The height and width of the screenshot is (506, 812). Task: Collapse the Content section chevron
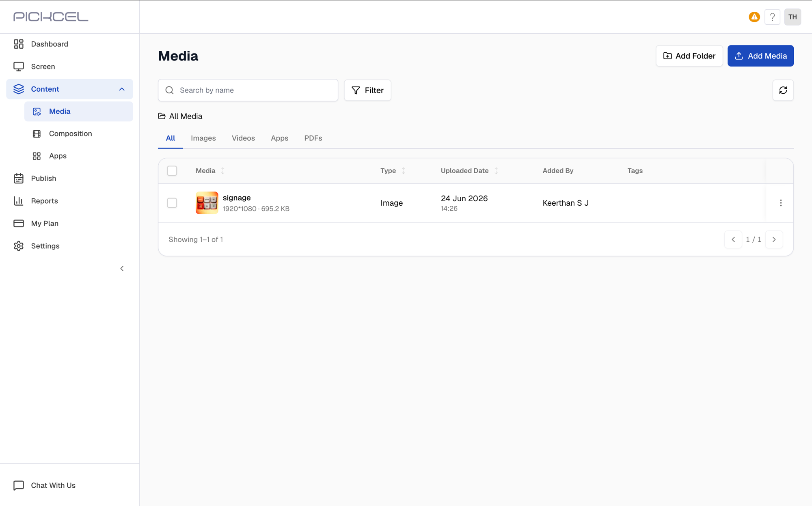pos(122,89)
